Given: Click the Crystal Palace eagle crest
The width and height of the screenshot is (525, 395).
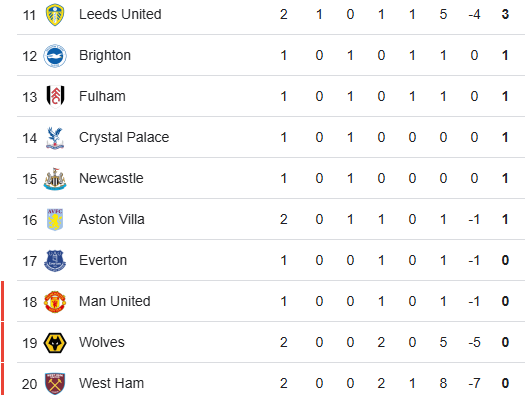Looking at the screenshot, I should coord(55,138).
